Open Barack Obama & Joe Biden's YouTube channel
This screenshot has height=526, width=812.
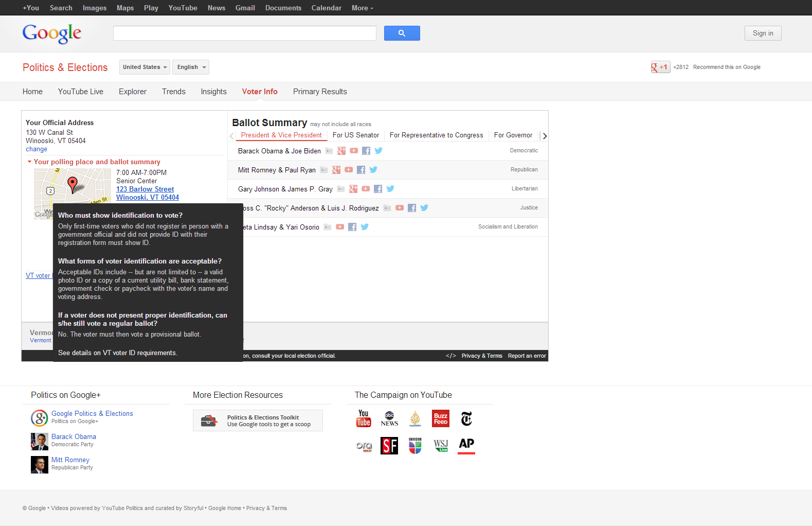click(x=354, y=151)
